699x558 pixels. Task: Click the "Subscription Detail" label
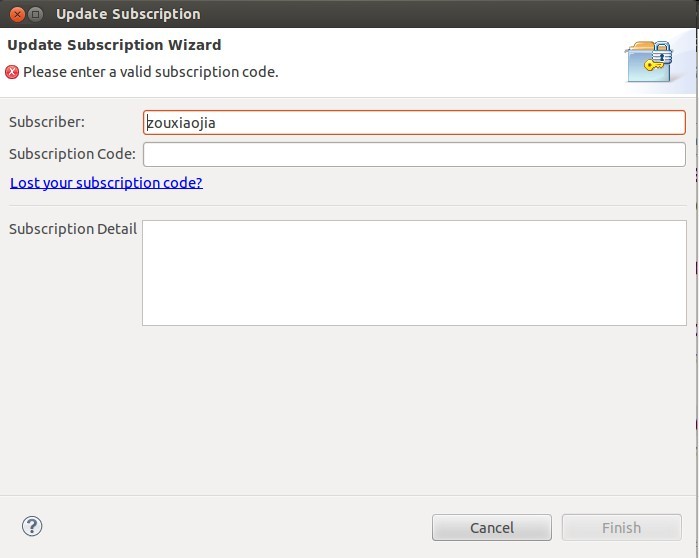(73, 229)
